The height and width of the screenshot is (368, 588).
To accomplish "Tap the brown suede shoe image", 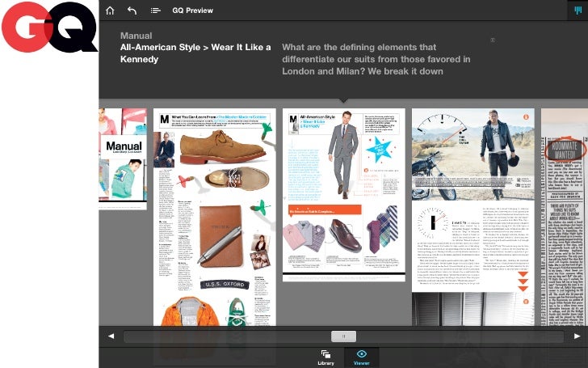I will [x=222, y=146].
